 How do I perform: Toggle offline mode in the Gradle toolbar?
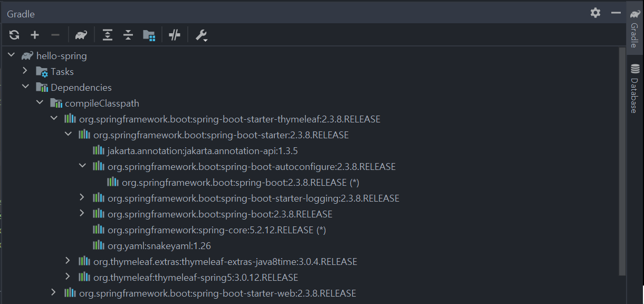pyautogui.click(x=175, y=35)
